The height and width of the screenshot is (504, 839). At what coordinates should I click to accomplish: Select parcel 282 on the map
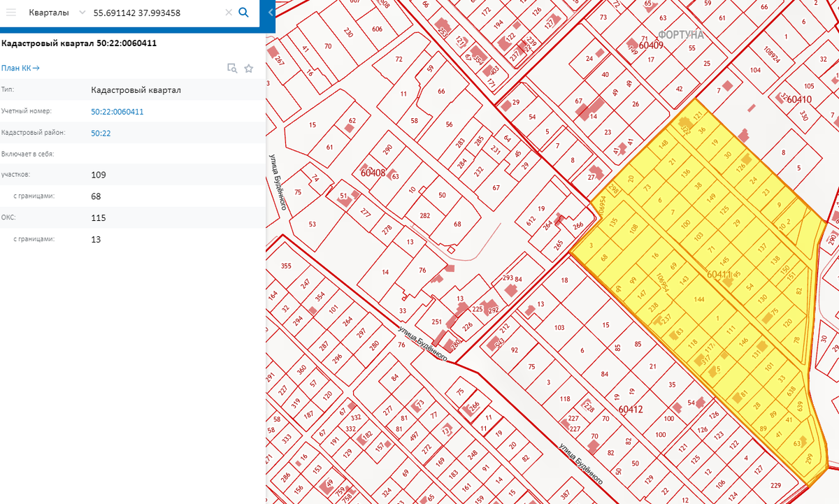[x=425, y=216]
